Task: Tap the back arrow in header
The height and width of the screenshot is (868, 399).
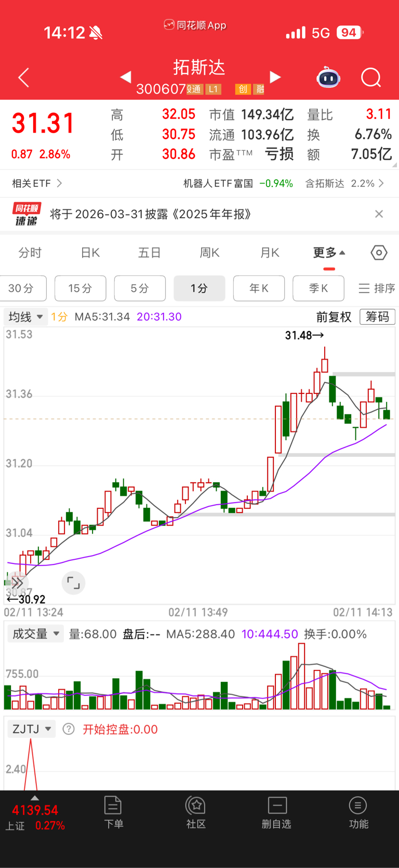Action: (x=23, y=78)
